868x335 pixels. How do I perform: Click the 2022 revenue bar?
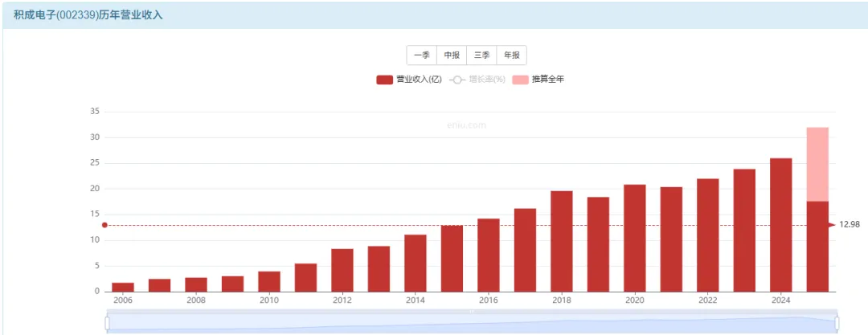707,235
